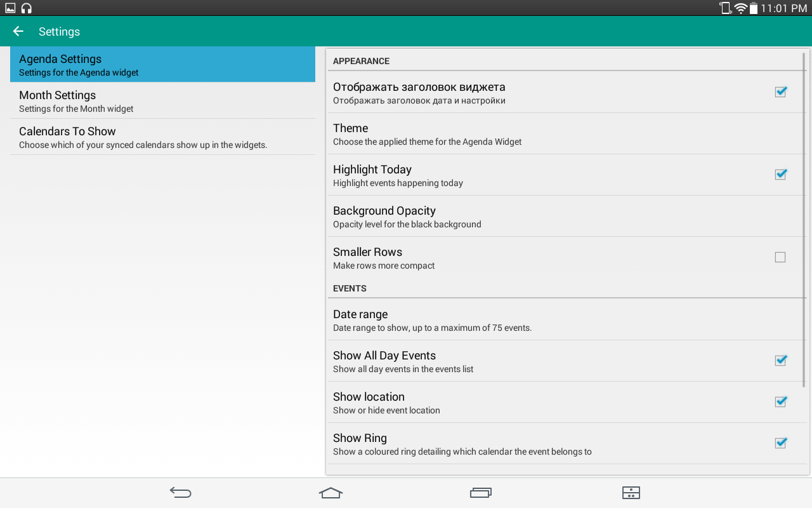
Task: Open the Background Opacity preference
Action: click(566, 217)
